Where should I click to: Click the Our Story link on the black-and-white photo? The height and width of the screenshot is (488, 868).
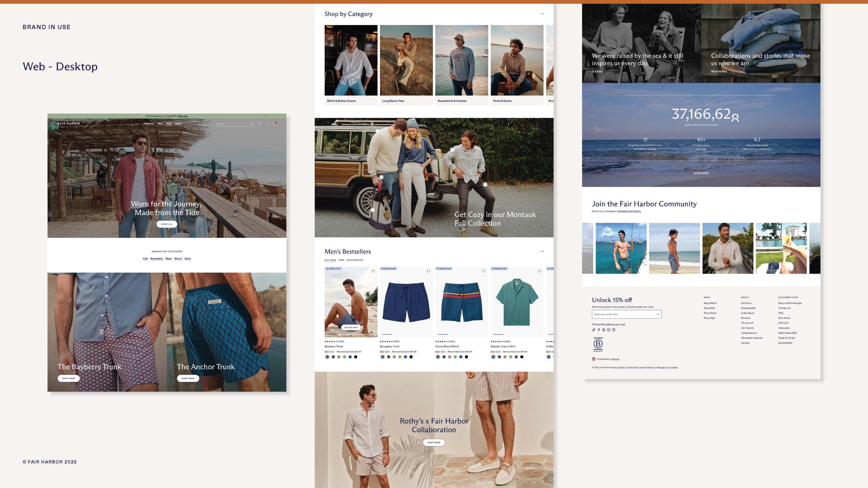(x=597, y=71)
